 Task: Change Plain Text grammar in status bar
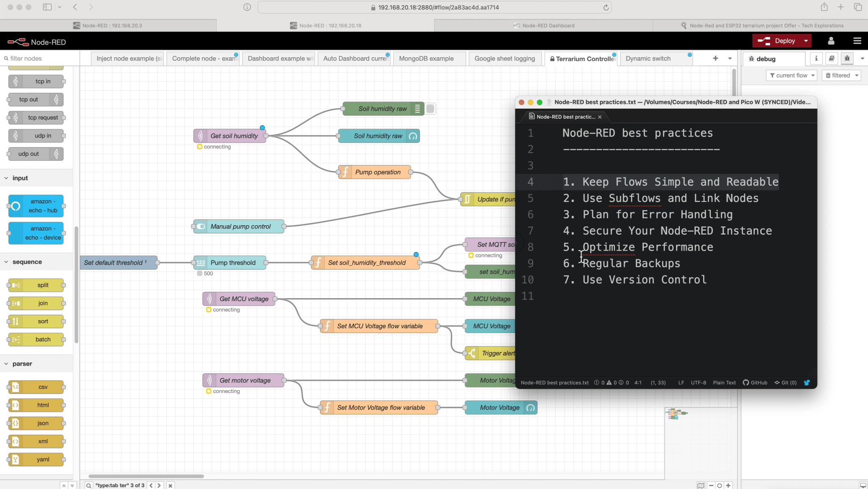coord(724,383)
